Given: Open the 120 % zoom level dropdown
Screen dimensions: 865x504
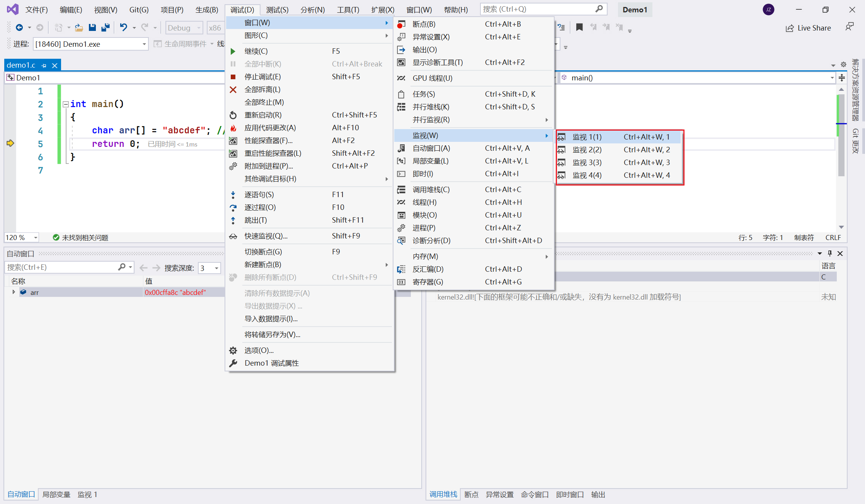Looking at the screenshot, I should tap(36, 238).
